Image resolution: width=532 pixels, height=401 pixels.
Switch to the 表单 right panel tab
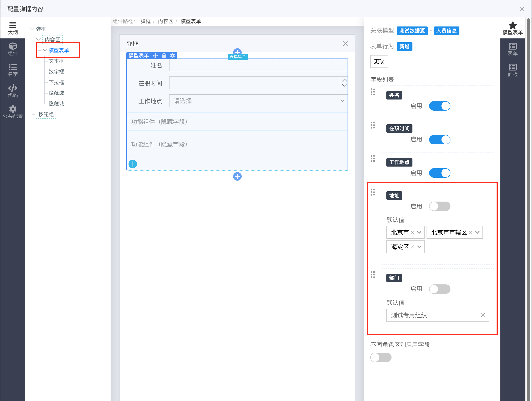(x=513, y=49)
